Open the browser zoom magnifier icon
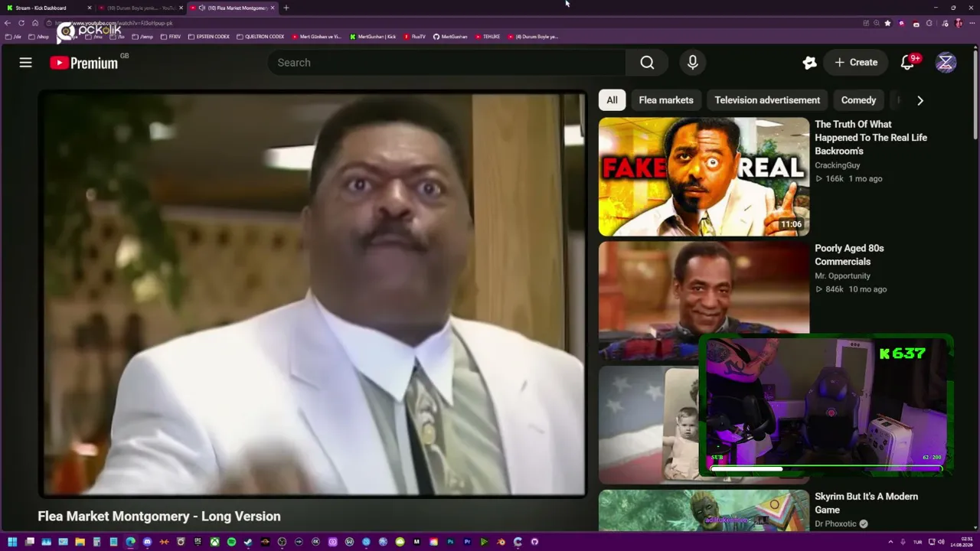980x551 pixels. pos(877,23)
